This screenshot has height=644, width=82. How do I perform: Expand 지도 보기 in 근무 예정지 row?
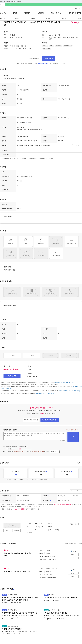(76, 146)
